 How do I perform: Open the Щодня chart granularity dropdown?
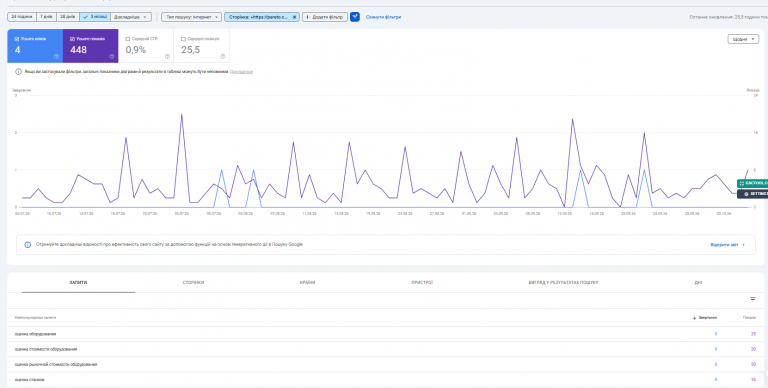pyautogui.click(x=743, y=39)
